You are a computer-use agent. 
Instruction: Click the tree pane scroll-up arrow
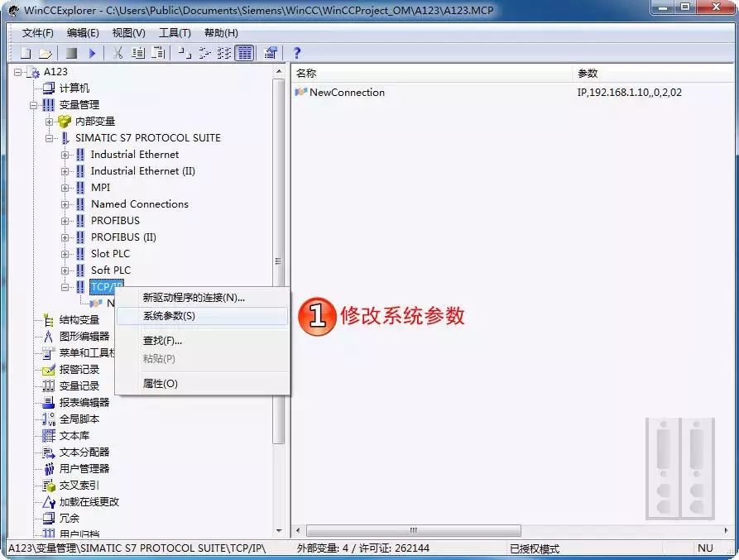[x=279, y=72]
